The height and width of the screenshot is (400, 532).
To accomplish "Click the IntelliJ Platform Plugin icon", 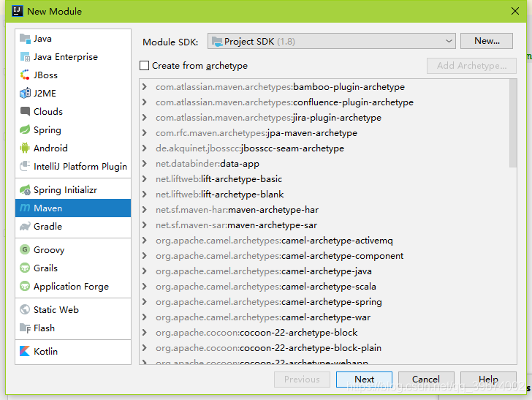I will coord(25,166).
